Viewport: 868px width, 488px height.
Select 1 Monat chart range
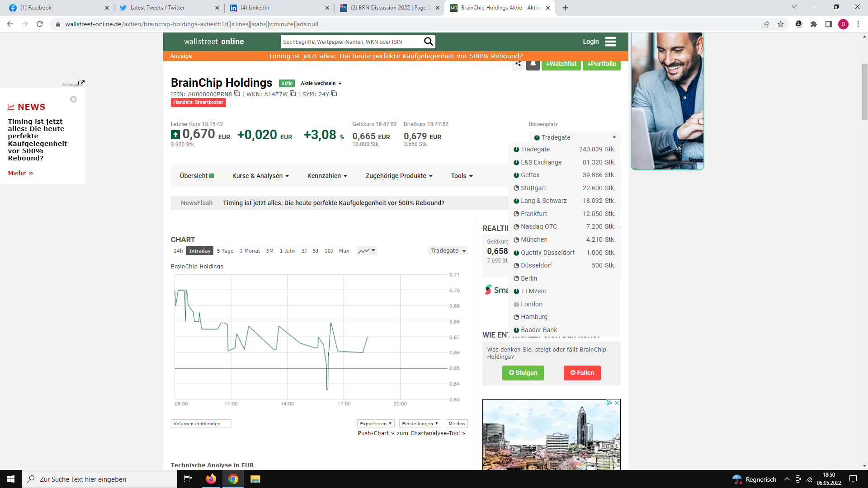pos(250,251)
